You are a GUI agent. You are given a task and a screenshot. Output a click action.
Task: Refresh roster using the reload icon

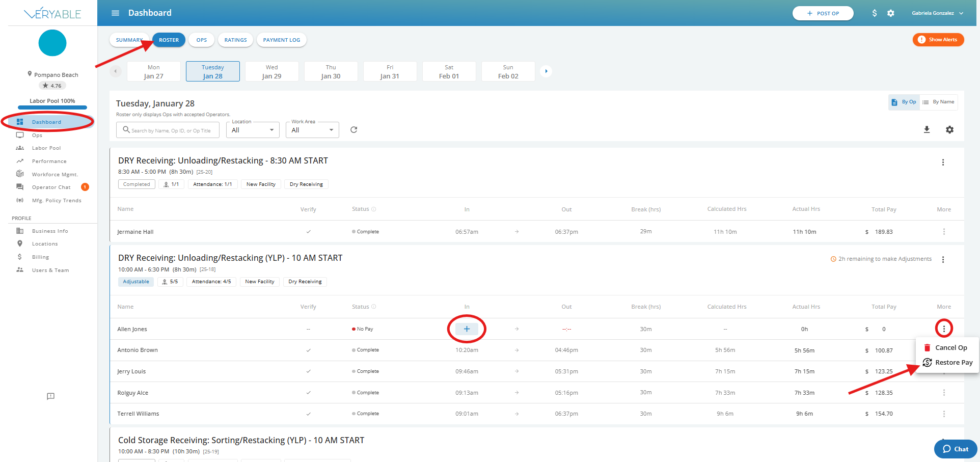(354, 130)
